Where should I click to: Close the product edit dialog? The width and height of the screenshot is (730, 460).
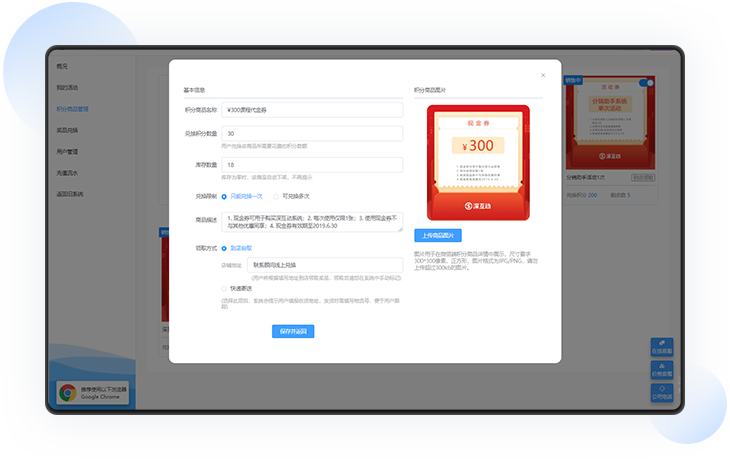(x=543, y=75)
